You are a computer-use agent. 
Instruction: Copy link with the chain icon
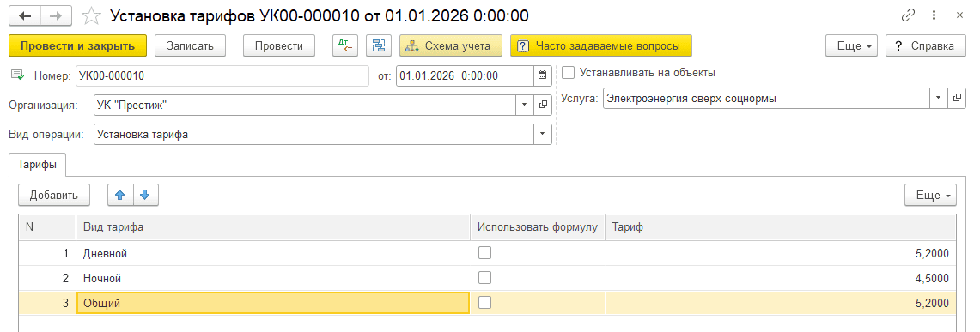point(908,15)
